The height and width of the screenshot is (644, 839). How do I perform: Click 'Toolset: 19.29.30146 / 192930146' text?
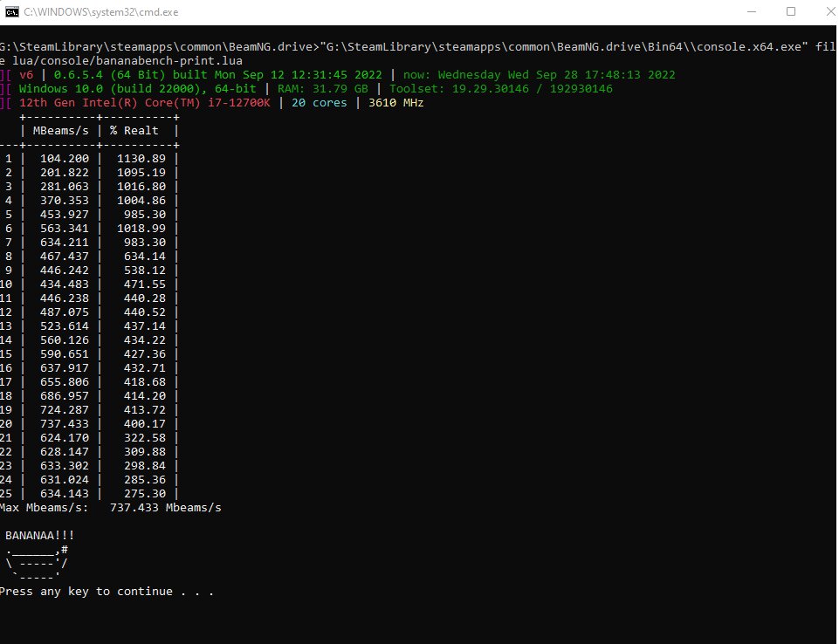501,89
